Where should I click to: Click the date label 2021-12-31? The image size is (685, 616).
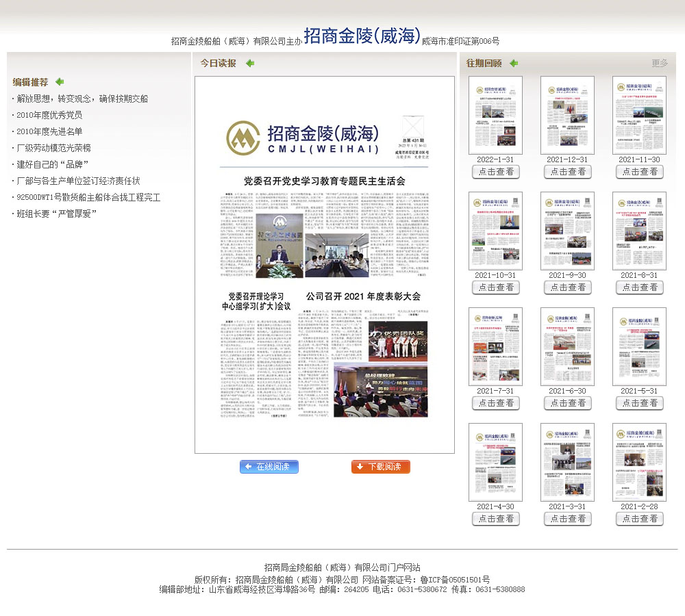(x=567, y=159)
